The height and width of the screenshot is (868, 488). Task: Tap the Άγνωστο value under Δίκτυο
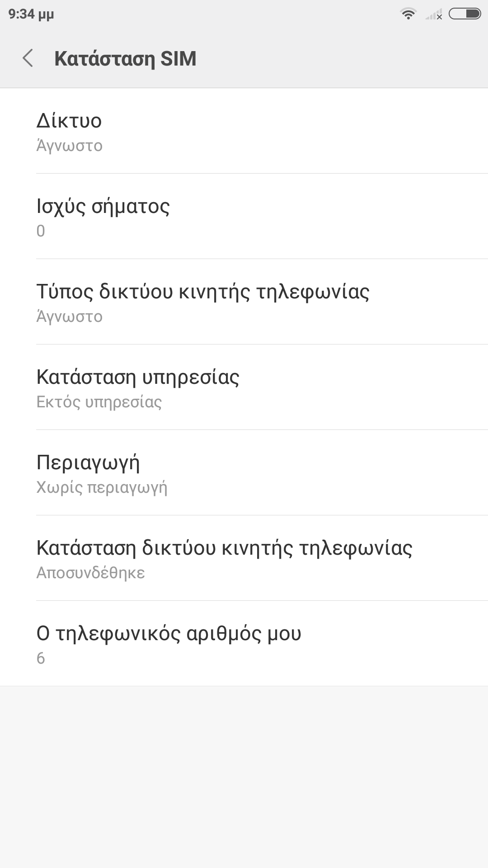tap(70, 146)
